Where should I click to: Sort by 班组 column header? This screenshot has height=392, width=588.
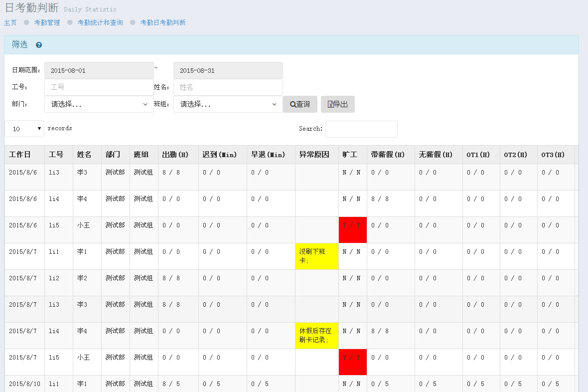[144, 155]
